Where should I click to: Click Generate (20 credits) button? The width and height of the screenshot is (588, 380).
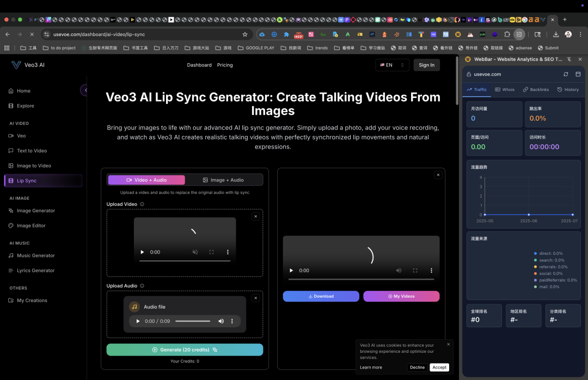[185, 350]
